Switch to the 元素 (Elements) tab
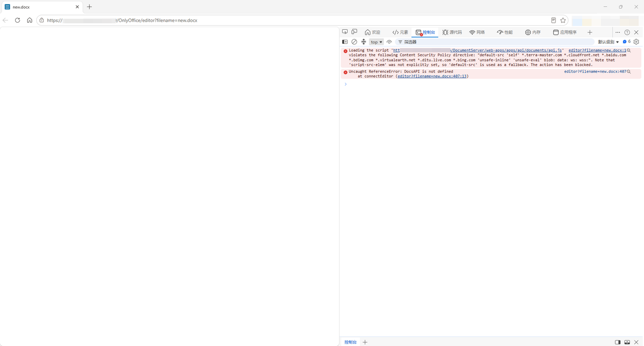 pyautogui.click(x=400, y=32)
